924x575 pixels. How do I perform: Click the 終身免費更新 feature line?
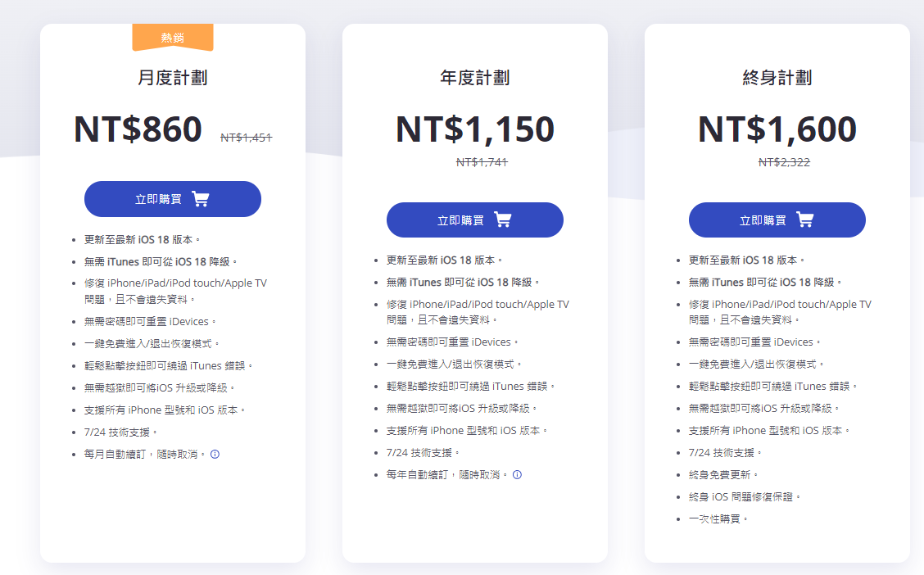pyautogui.click(x=724, y=475)
